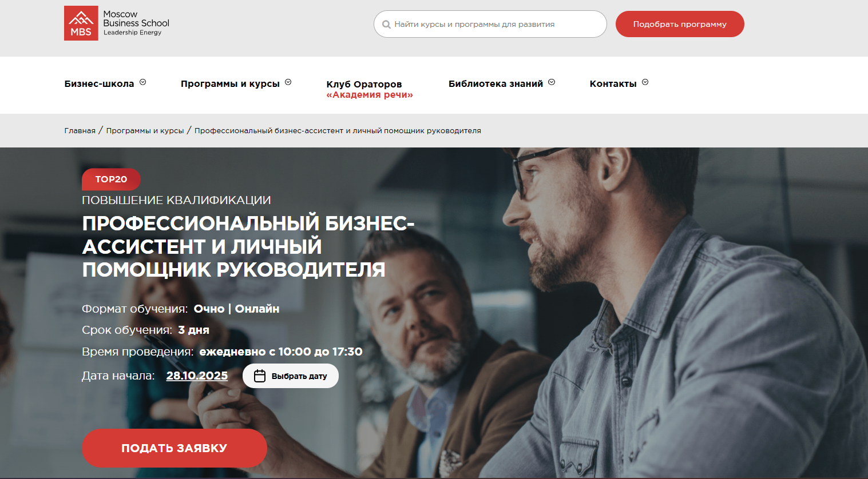Open the Программы и курсы menu
This screenshot has height=479, width=868.
tap(230, 83)
